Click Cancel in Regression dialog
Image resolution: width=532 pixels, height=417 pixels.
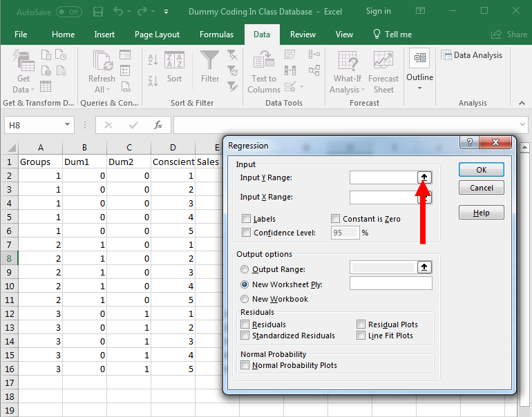pyautogui.click(x=481, y=188)
